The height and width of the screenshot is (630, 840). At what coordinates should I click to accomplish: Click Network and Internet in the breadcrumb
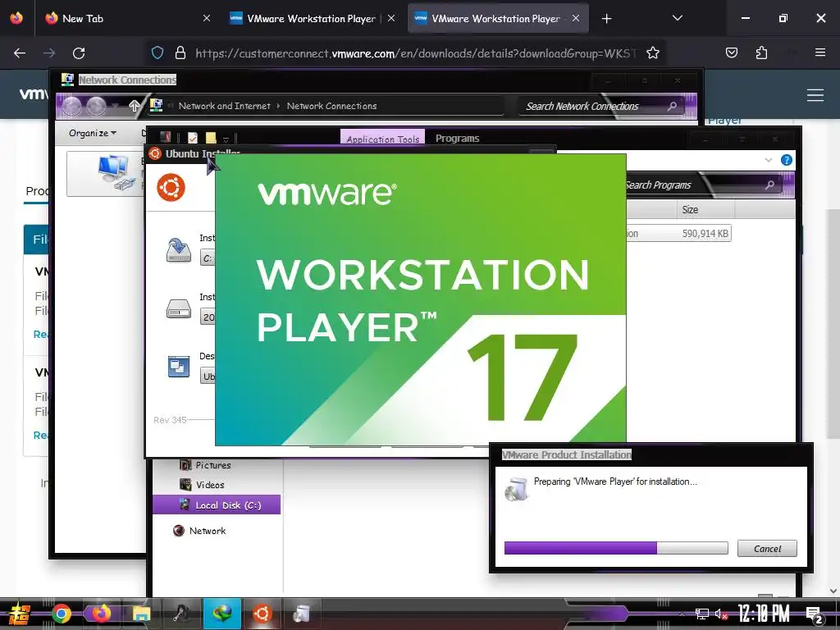click(224, 106)
